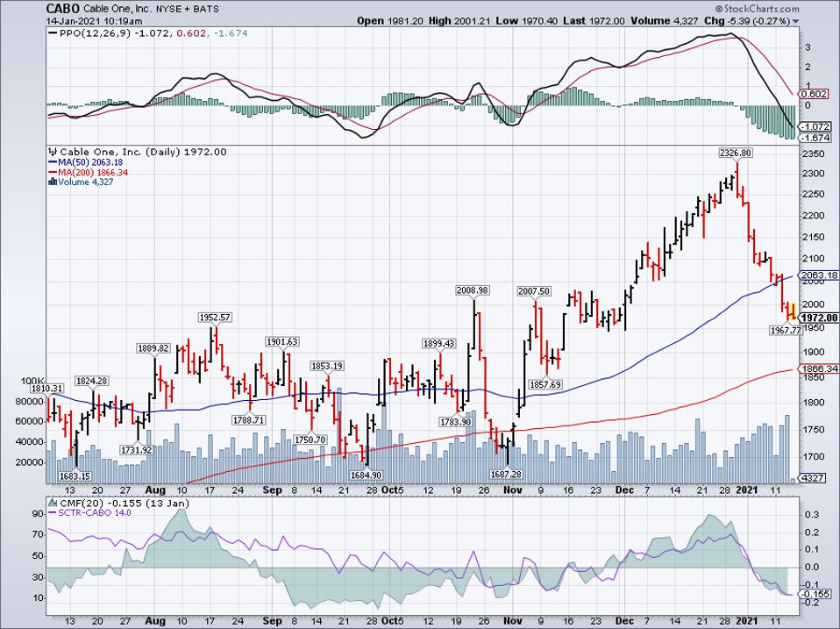
Task: Click the purple line marker before SCTR-CABO
Action: point(53,512)
